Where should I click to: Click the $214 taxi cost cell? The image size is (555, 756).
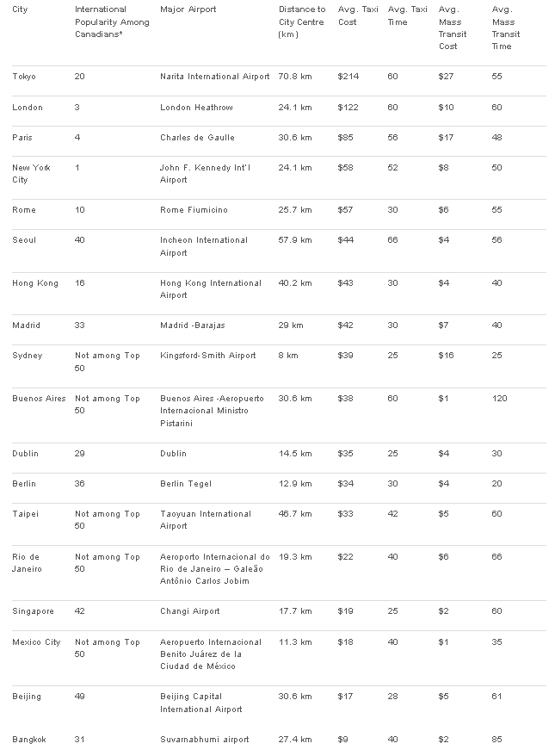pyautogui.click(x=348, y=77)
